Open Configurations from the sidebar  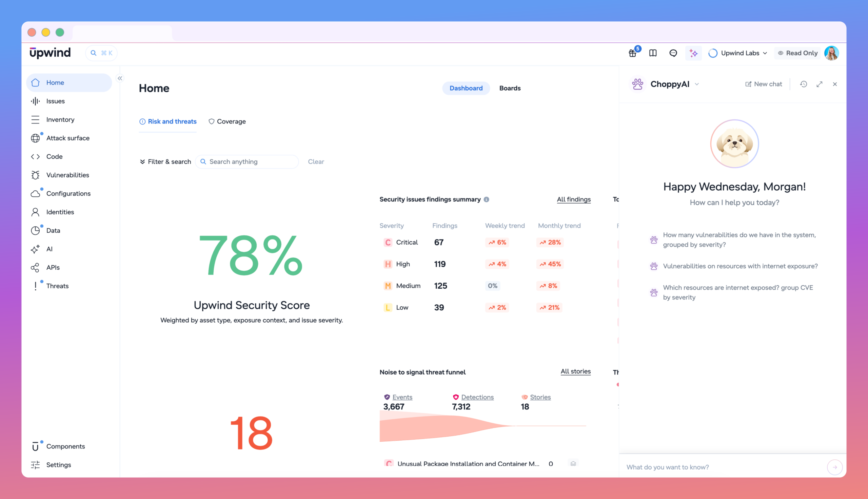[69, 194]
